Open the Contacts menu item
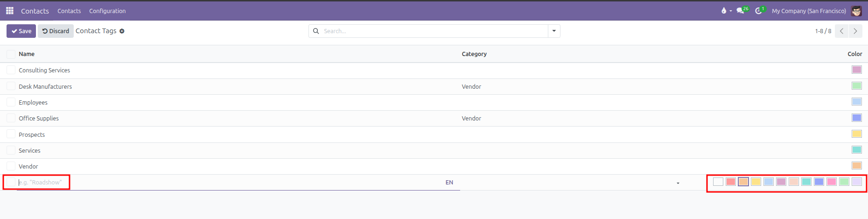868x219 pixels. [x=69, y=11]
